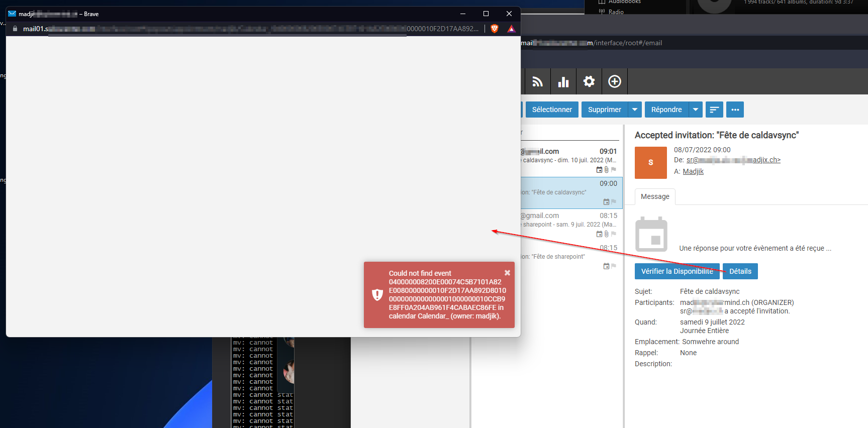Viewport: 868px width, 428px height.
Task: Click the sort messages icon button
Action: (714, 110)
